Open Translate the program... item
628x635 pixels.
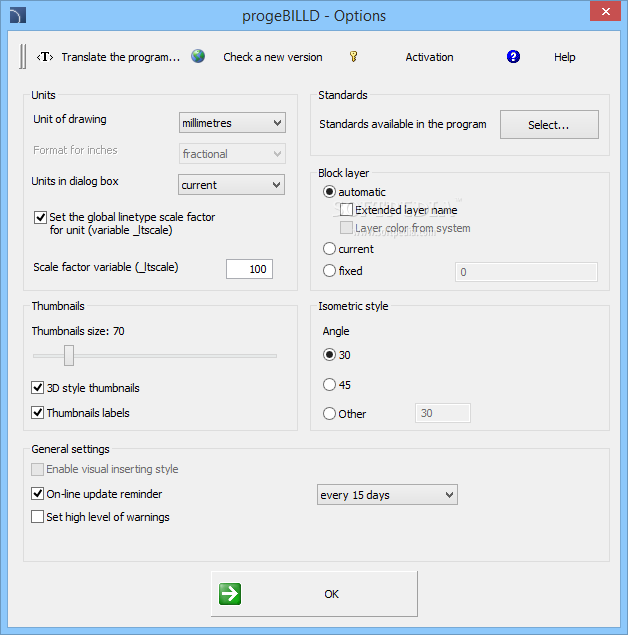click(x=121, y=57)
